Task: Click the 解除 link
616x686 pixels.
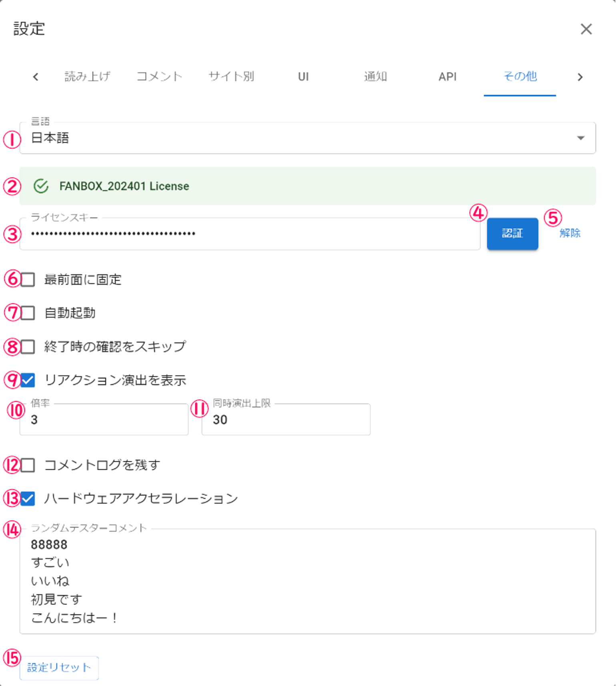Action: 570,233
